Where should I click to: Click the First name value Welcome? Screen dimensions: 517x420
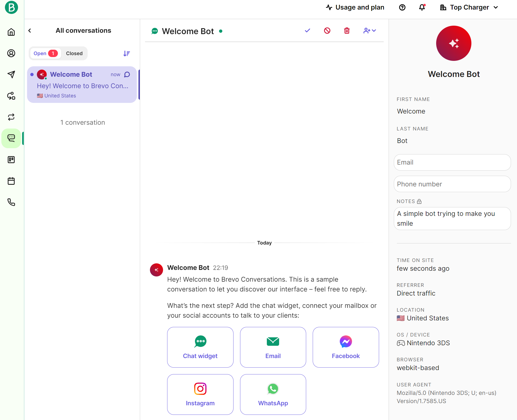[x=411, y=111]
